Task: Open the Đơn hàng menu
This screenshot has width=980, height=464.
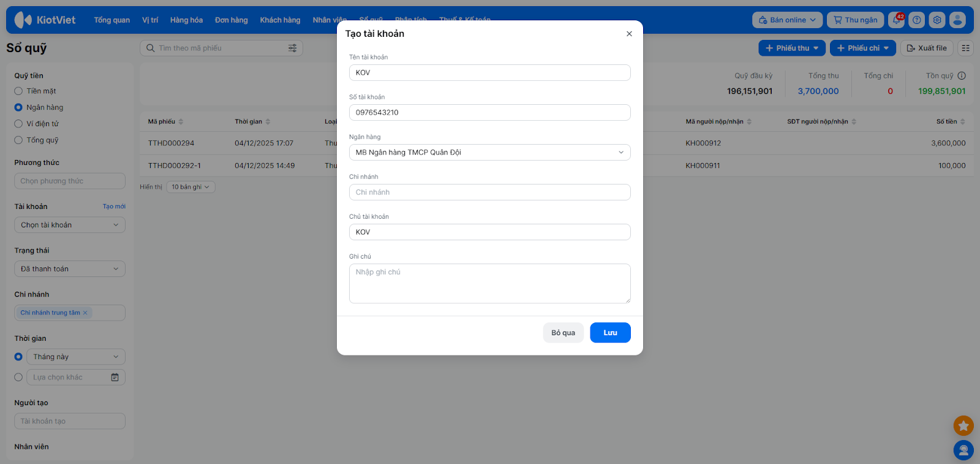Action: (232, 20)
